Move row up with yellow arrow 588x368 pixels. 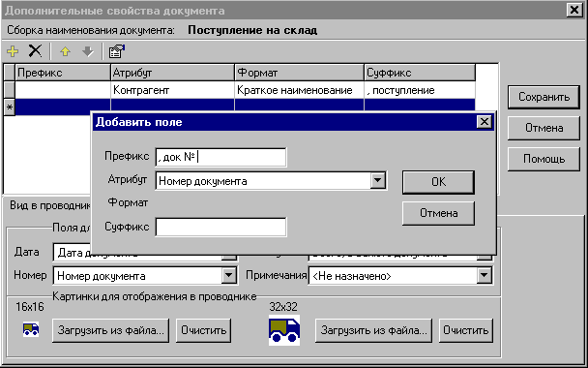65,51
